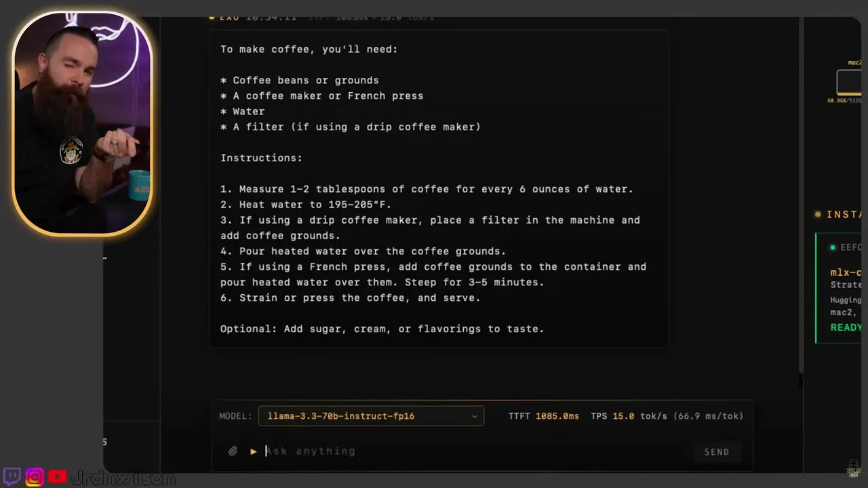Expand the llama-3.3-70b-instruct-fp16 model dropdown

(x=371, y=416)
